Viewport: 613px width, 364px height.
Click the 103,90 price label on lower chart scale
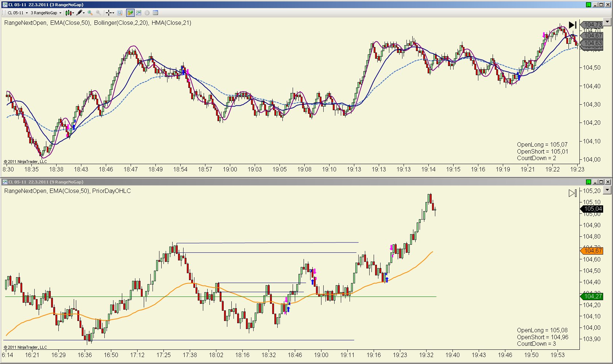591,339
